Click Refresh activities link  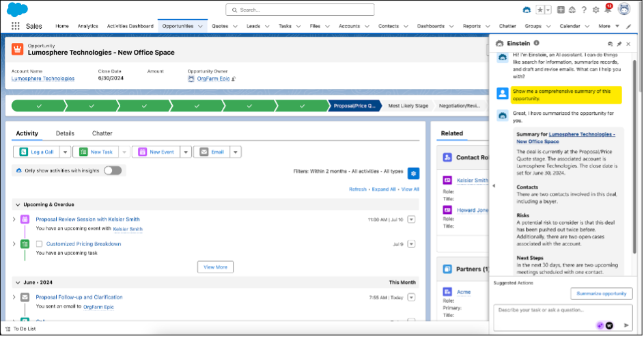[358, 189]
